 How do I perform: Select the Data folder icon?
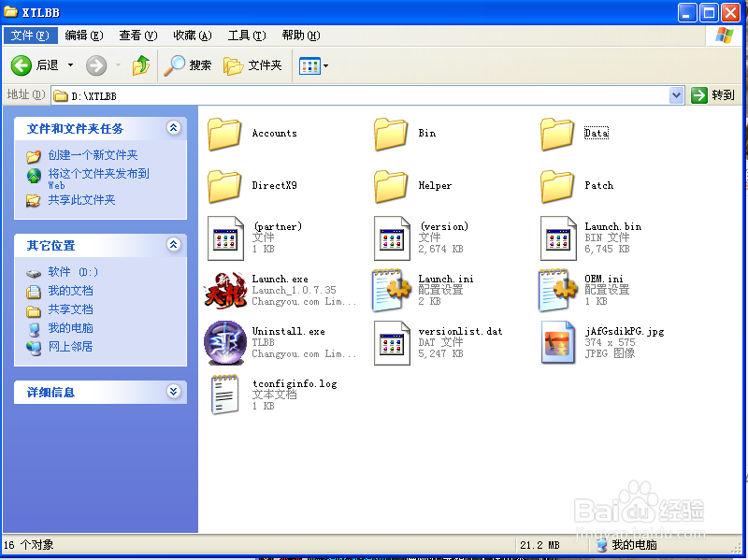coord(557,134)
